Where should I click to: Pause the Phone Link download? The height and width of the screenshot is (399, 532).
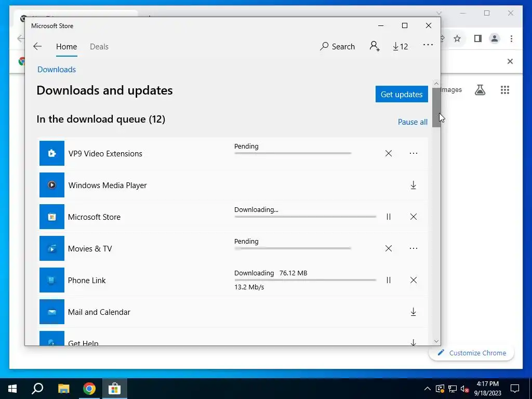(x=389, y=280)
